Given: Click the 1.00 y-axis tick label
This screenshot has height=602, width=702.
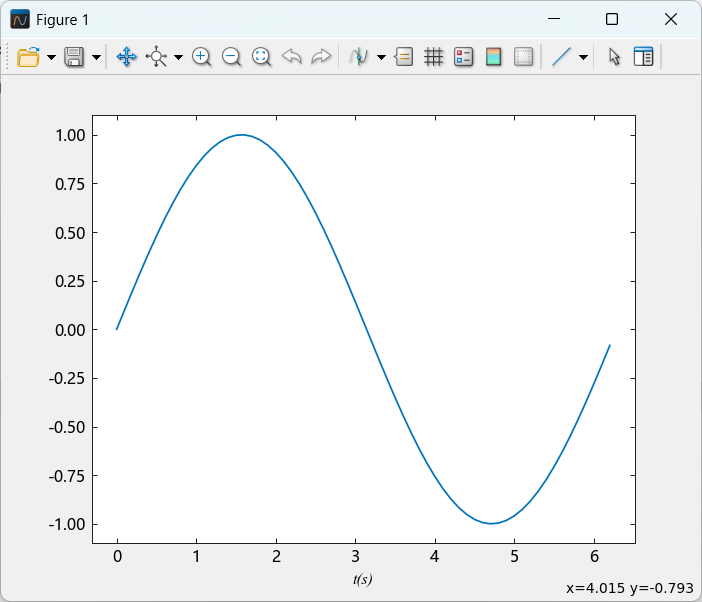Looking at the screenshot, I should click(x=70, y=135).
